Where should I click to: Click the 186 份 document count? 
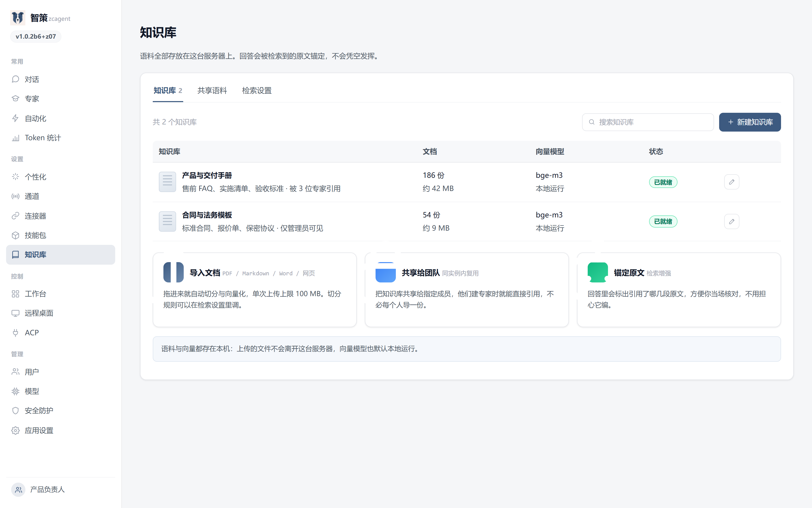pos(433,175)
